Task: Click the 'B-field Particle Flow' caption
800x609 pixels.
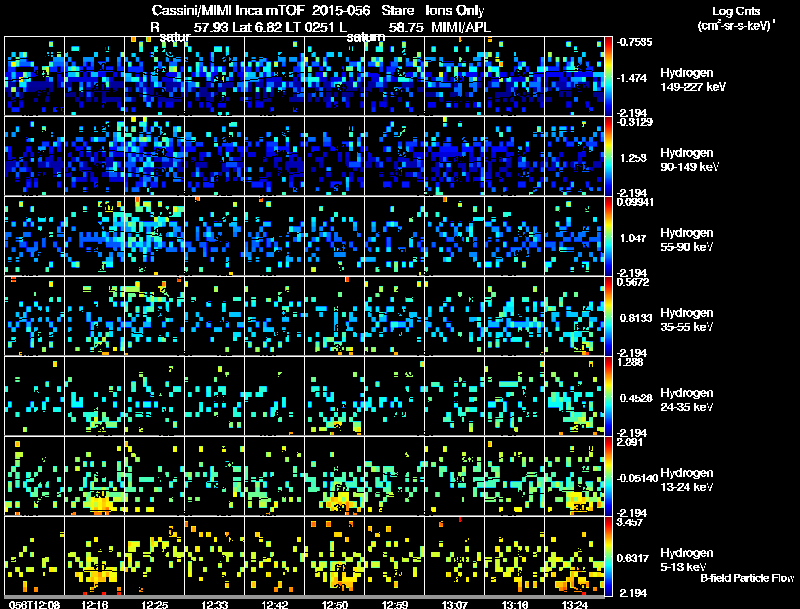Action: [x=747, y=578]
